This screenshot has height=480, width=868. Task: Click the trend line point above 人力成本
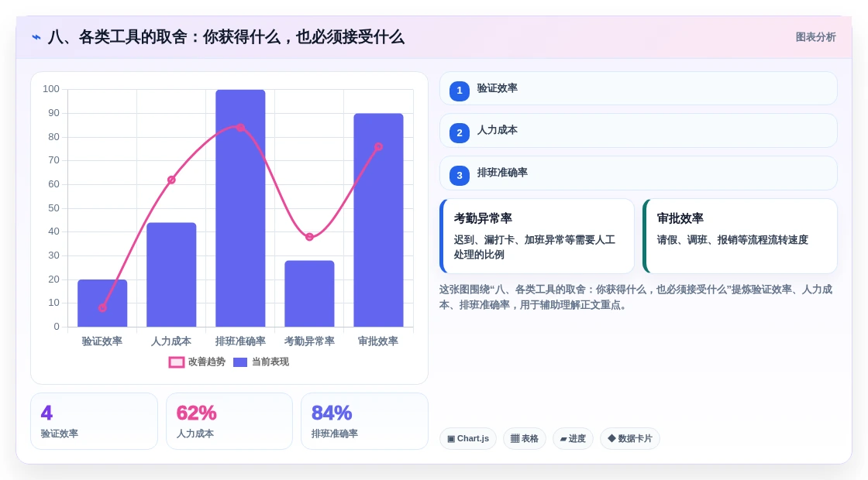tap(171, 180)
